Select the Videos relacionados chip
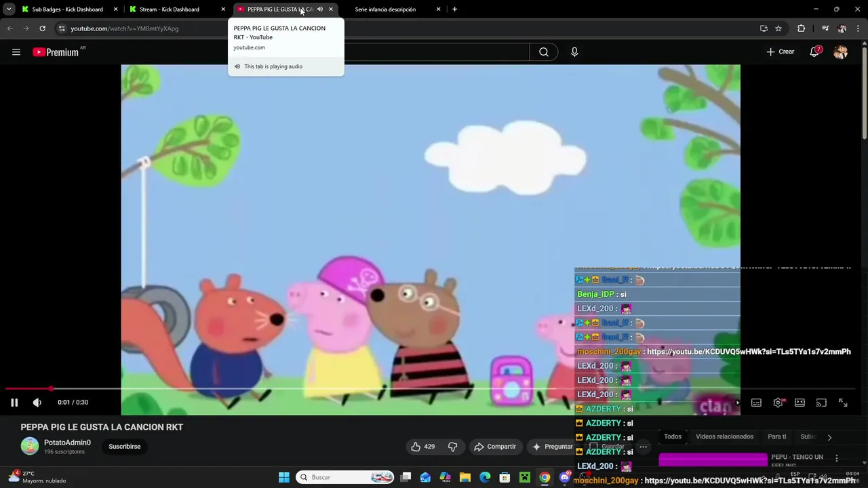The image size is (868, 488). pyautogui.click(x=724, y=437)
